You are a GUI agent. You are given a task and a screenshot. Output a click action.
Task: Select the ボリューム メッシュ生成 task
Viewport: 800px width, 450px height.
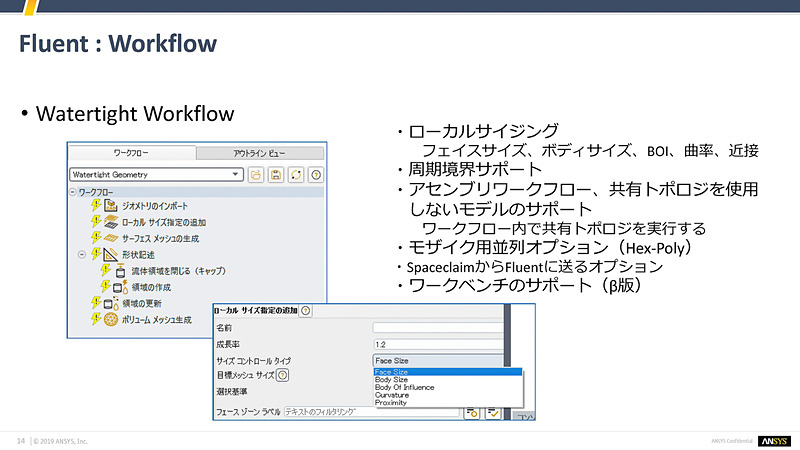157,320
